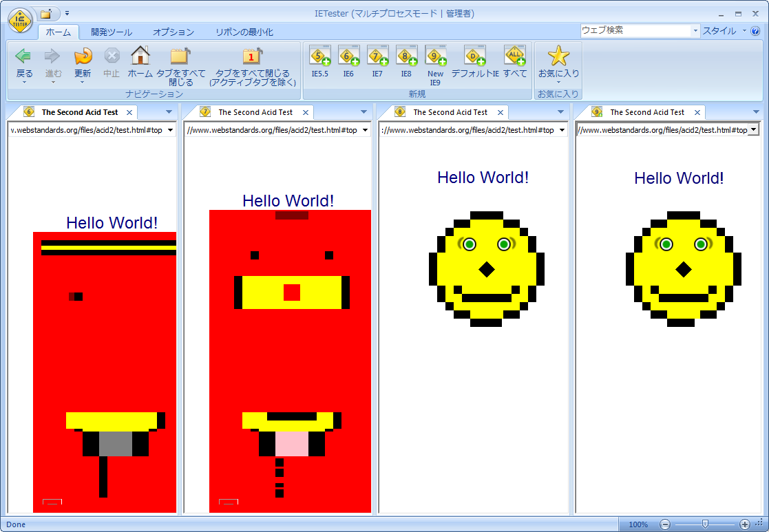
Task: Close all tabs with タブをすべて閉じる
Action: point(181,67)
